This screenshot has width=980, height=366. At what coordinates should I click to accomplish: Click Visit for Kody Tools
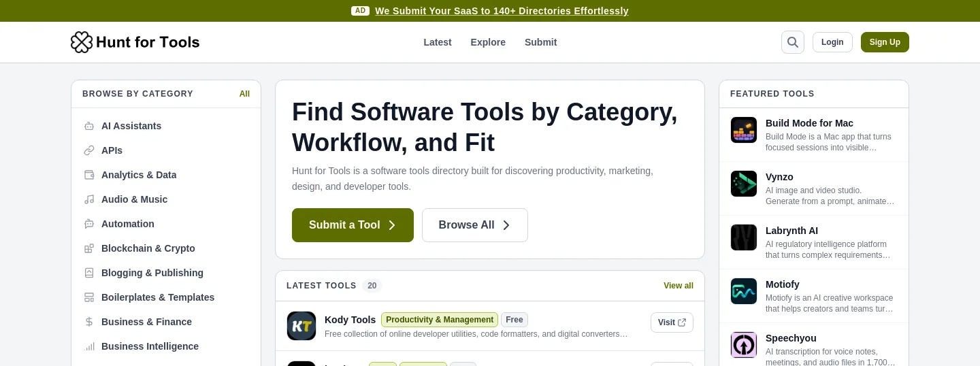(672, 322)
